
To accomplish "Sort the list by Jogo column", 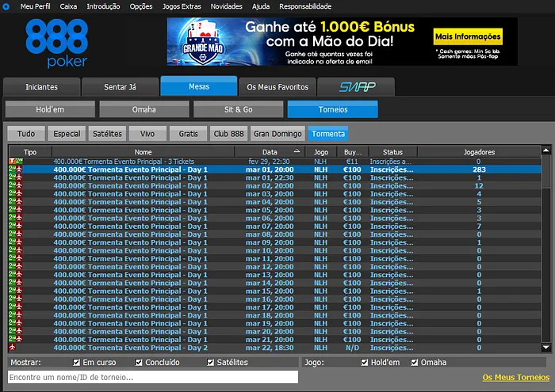I will pos(321,152).
